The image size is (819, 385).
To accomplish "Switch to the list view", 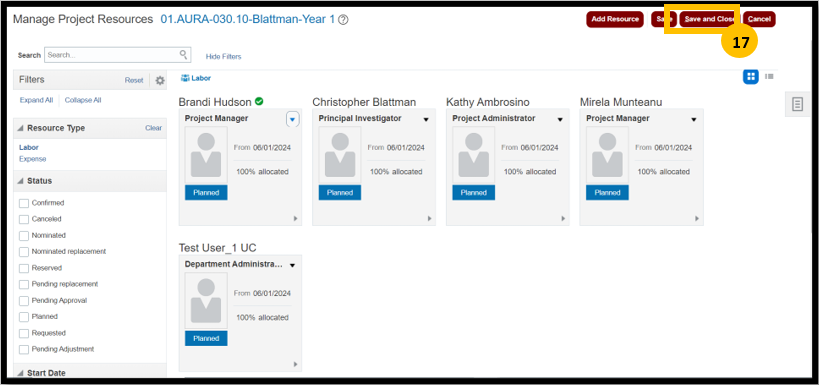I will (x=769, y=77).
